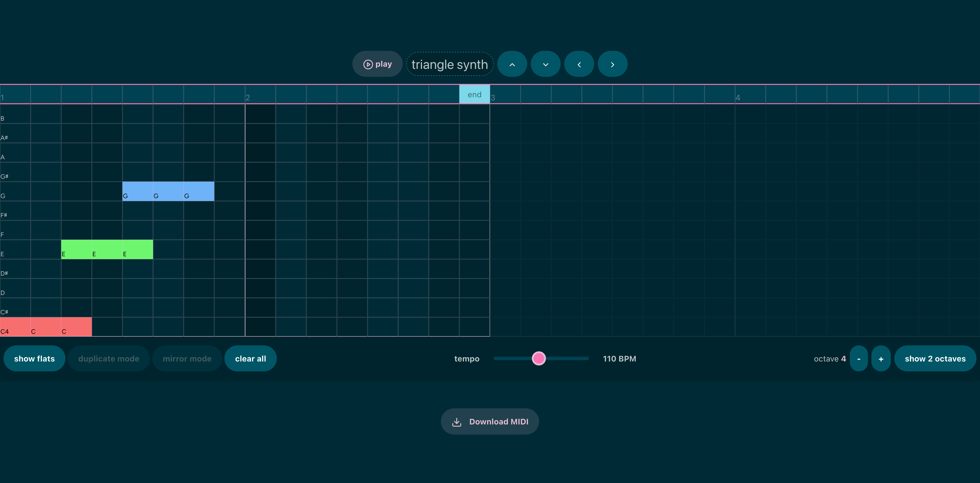This screenshot has width=980, height=483.
Task: Open the triangle synth instrument selector
Action: point(450,64)
